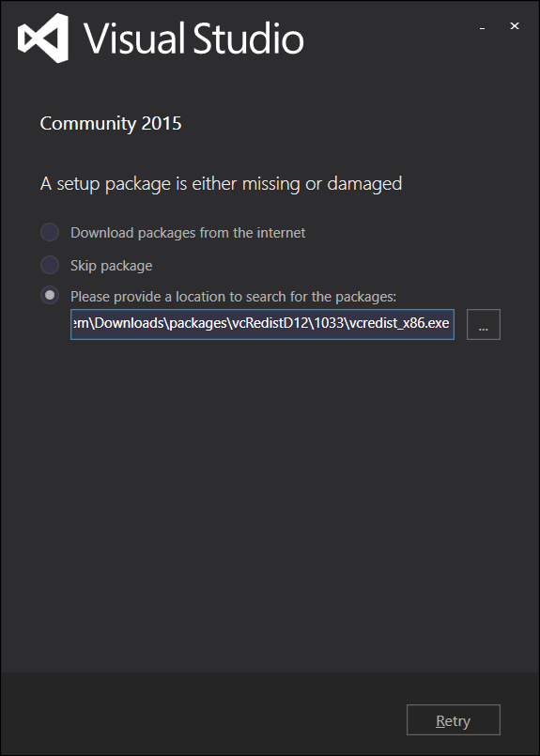Click the Visual Studio infinity logo icon
This screenshot has width=540, height=756.
43,39
